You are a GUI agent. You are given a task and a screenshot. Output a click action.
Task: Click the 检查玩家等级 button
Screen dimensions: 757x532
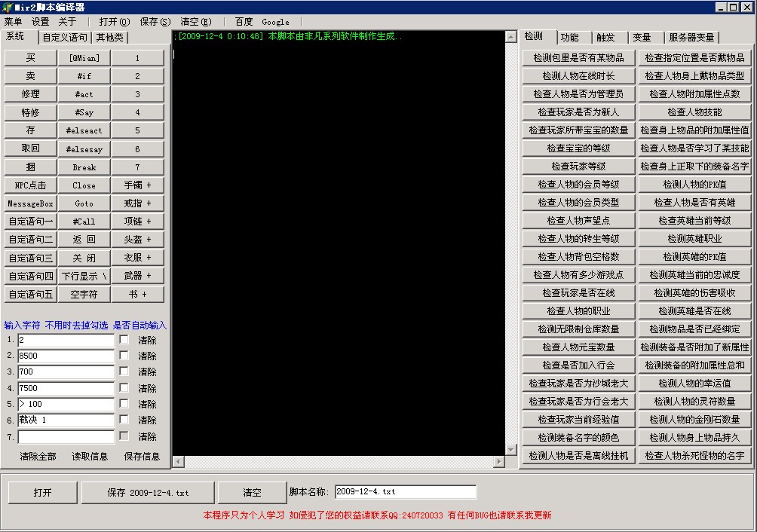click(578, 167)
